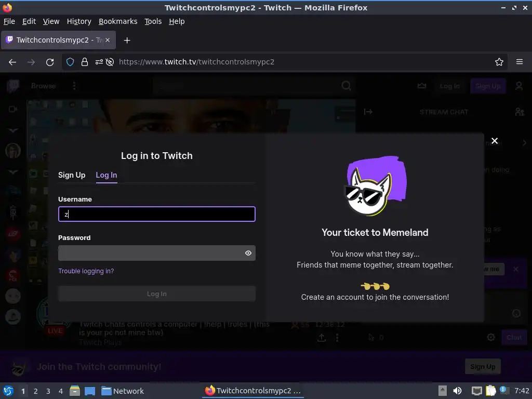Focus the Username input field
Viewport: 532px width, 399px height.
(x=157, y=214)
